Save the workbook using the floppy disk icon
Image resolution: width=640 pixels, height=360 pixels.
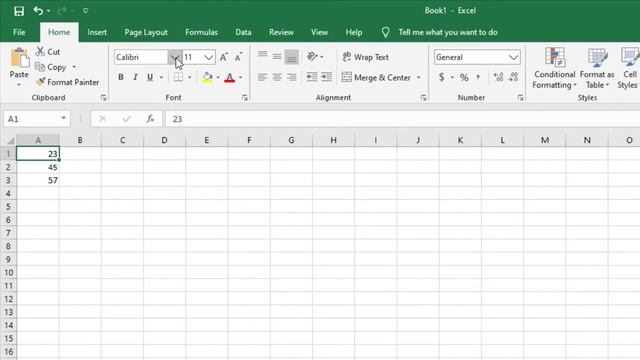point(19,11)
